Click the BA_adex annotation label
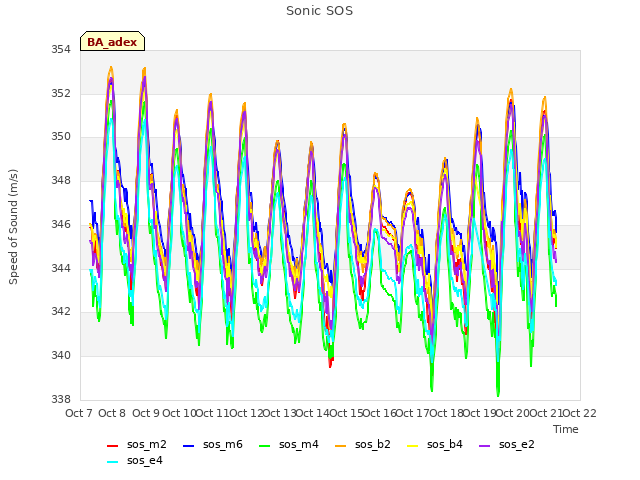Viewport: 640px width, 480px height. point(112,42)
